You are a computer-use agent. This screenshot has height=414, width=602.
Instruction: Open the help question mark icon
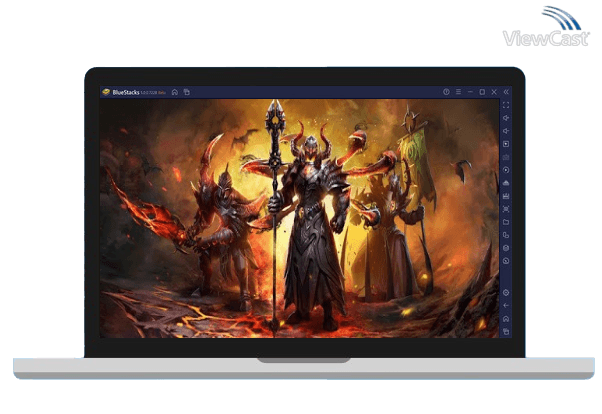click(x=446, y=92)
